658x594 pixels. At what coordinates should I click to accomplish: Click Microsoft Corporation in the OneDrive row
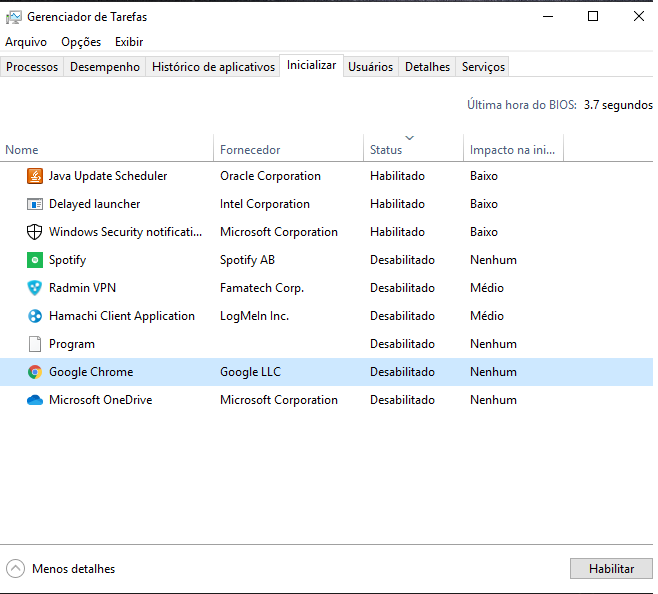279,400
